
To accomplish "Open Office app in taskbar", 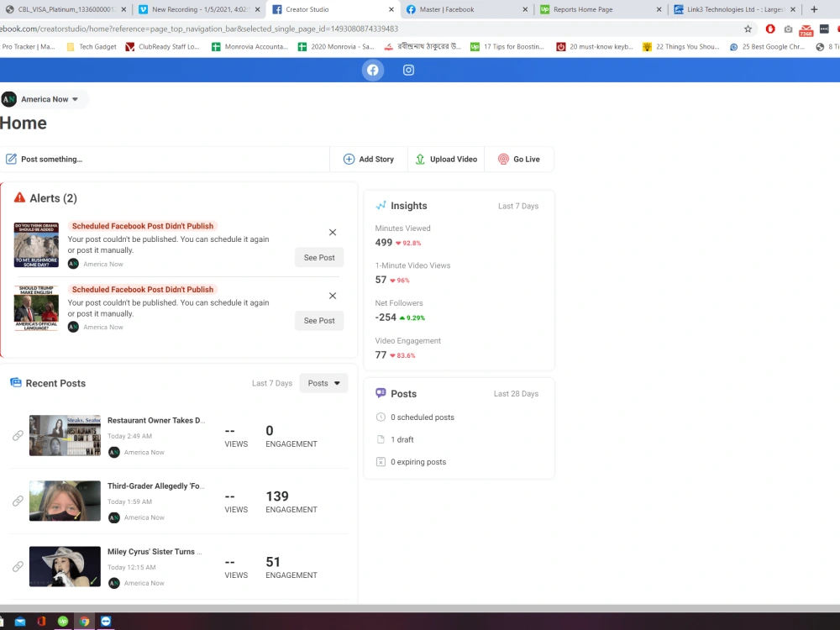I will [41, 622].
